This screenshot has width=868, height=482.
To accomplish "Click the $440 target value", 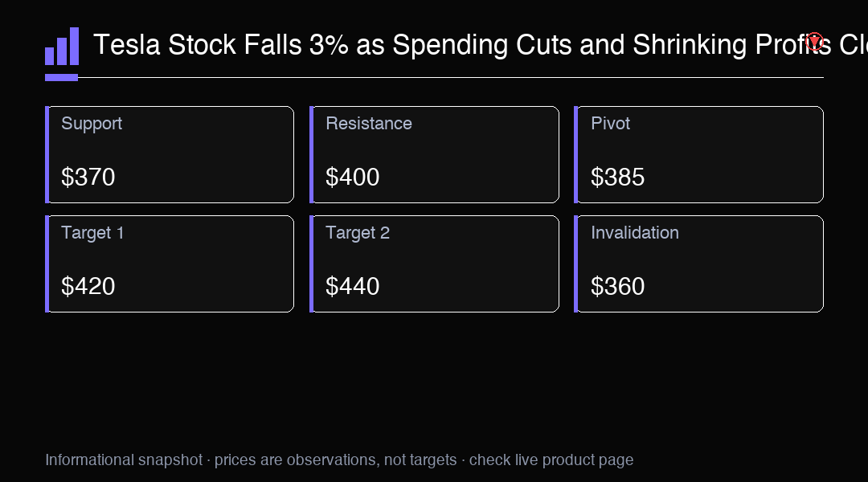I will 353,286.
